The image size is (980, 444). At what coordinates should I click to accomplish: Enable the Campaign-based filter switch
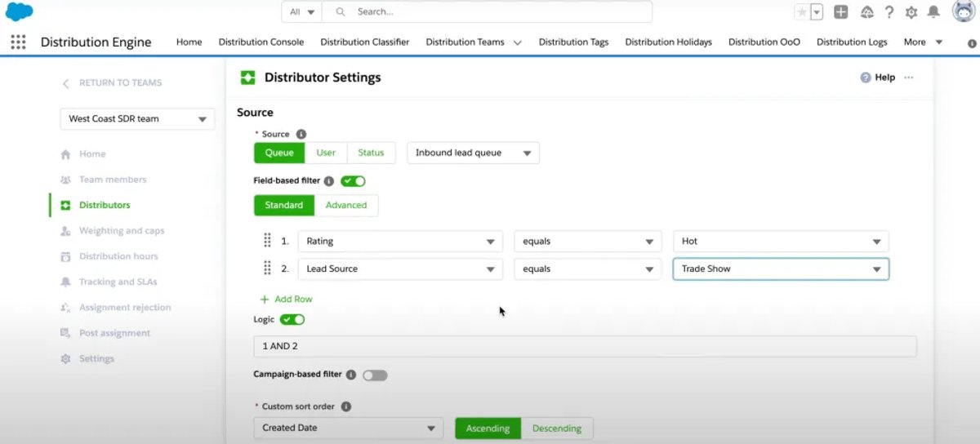(375, 375)
